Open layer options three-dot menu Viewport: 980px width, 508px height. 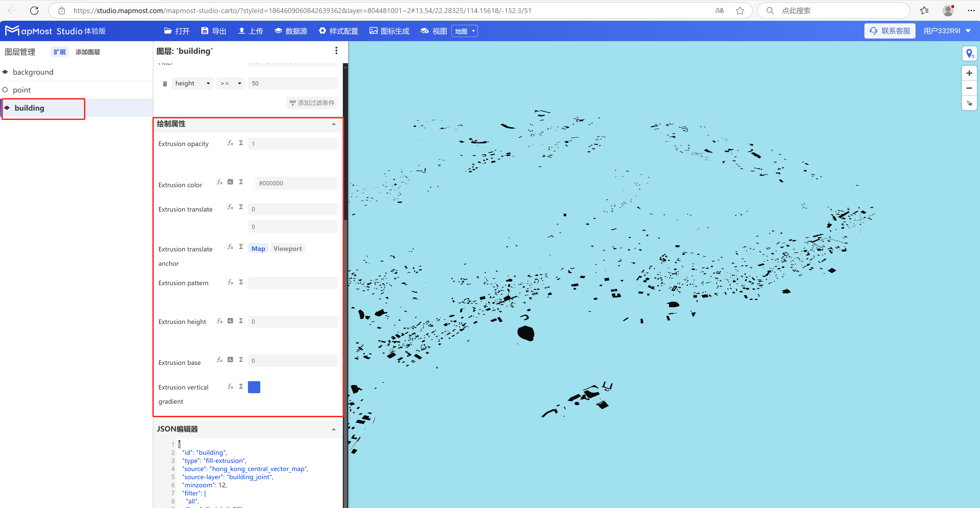[336, 51]
